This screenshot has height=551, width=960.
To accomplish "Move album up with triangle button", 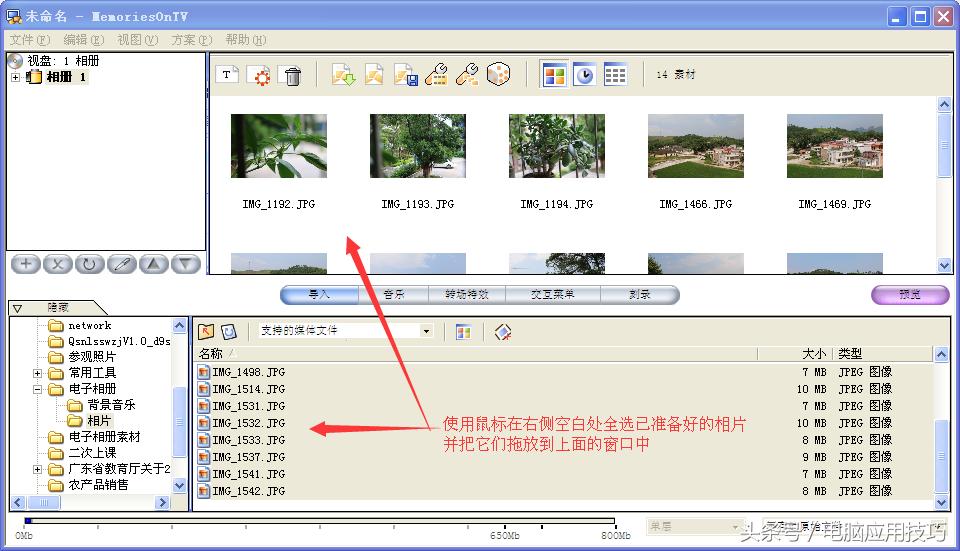I will (154, 264).
